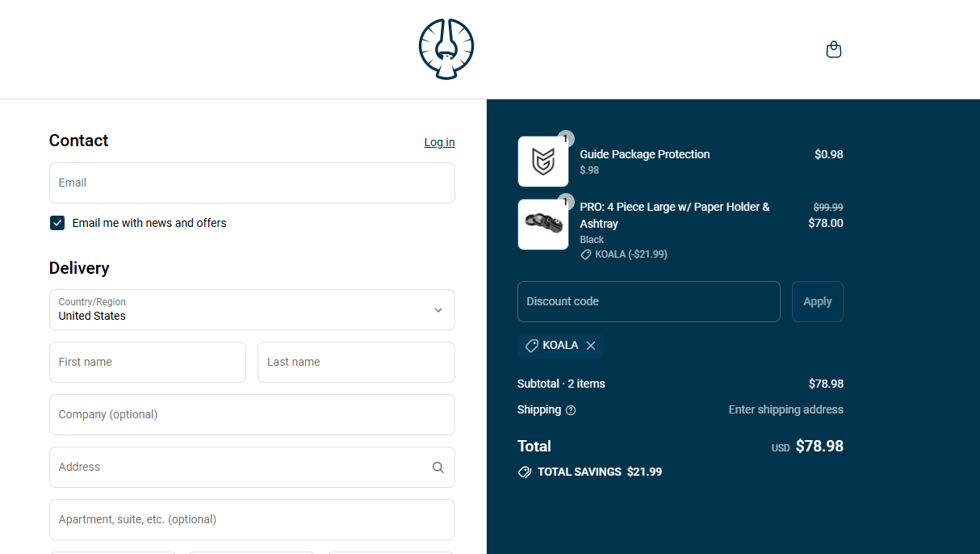
Task: Click the shipping help question mark icon
Action: (571, 410)
